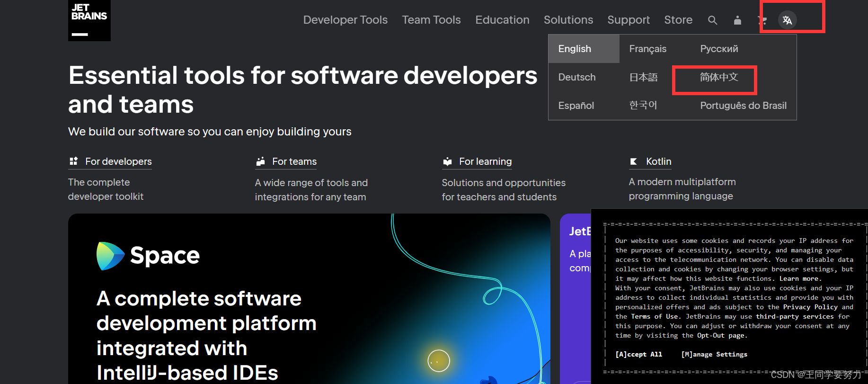Viewport: 868px width, 384px height.
Task: Open the third-party services link
Action: coord(795,316)
